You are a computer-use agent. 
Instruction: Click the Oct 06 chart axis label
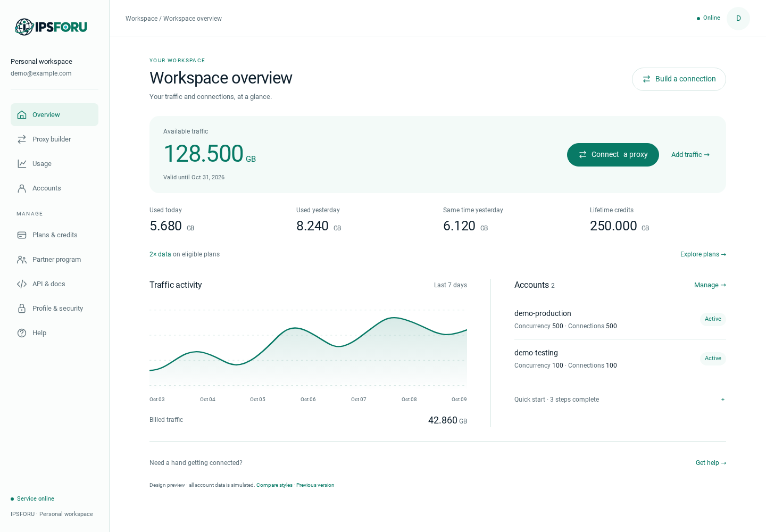point(308,400)
